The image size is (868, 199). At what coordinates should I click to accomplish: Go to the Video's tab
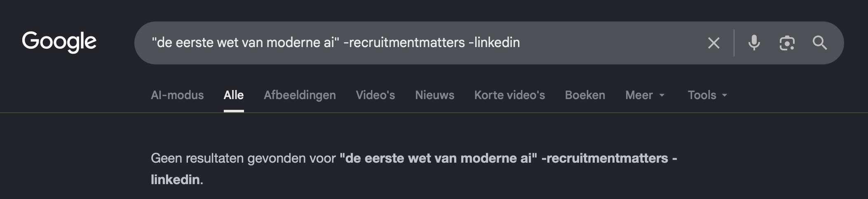tap(375, 95)
